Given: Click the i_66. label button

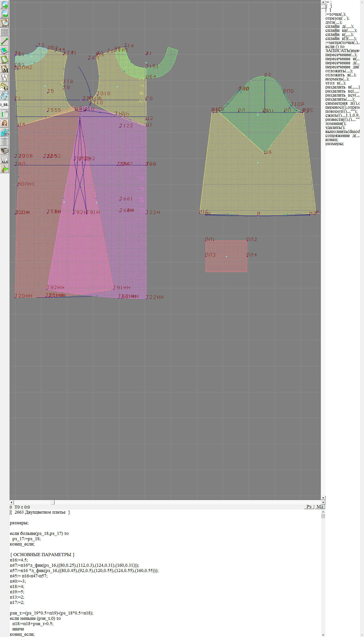Looking at the screenshot, I should click(x=5, y=105).
